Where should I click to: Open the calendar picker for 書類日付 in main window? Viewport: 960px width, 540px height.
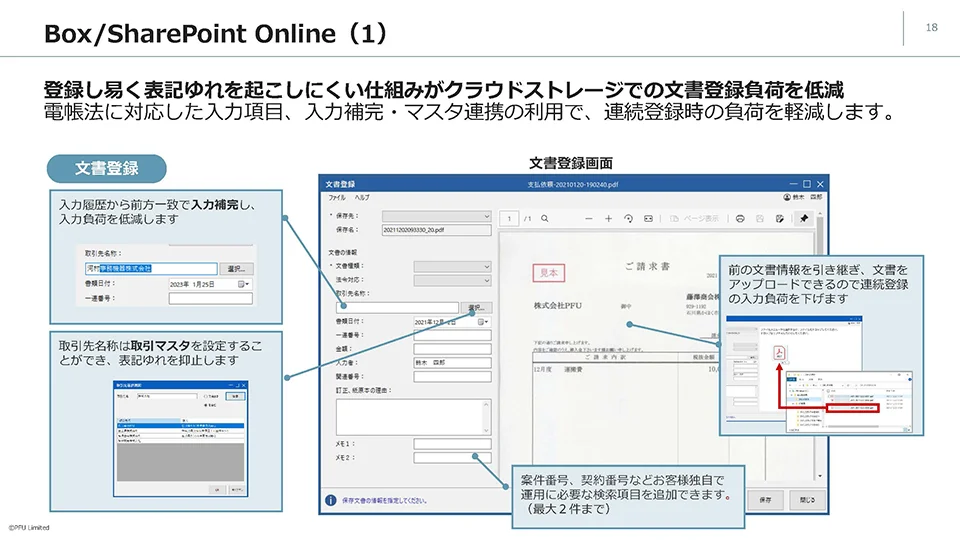coord(482,321)
